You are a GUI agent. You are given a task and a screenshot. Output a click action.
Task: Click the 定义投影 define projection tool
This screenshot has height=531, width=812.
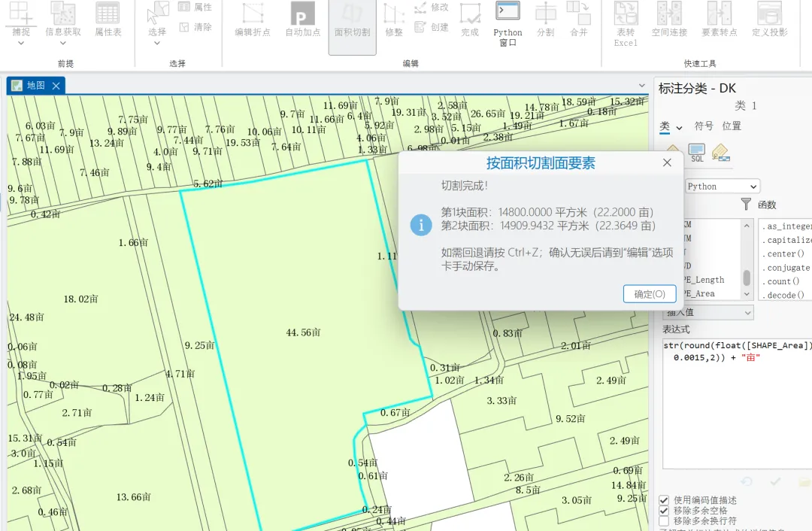pos(770,20)
